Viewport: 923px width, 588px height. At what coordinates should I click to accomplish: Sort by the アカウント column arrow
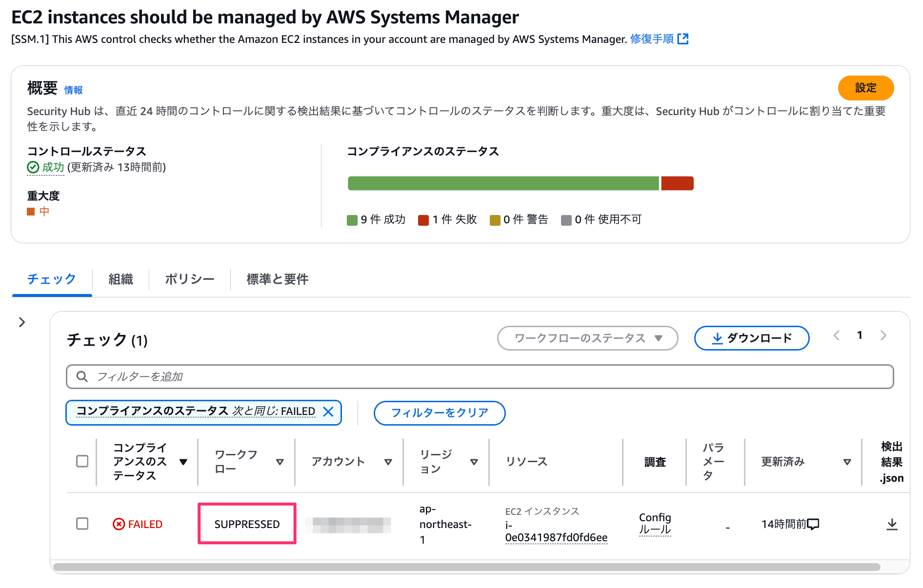pos(388,462)
